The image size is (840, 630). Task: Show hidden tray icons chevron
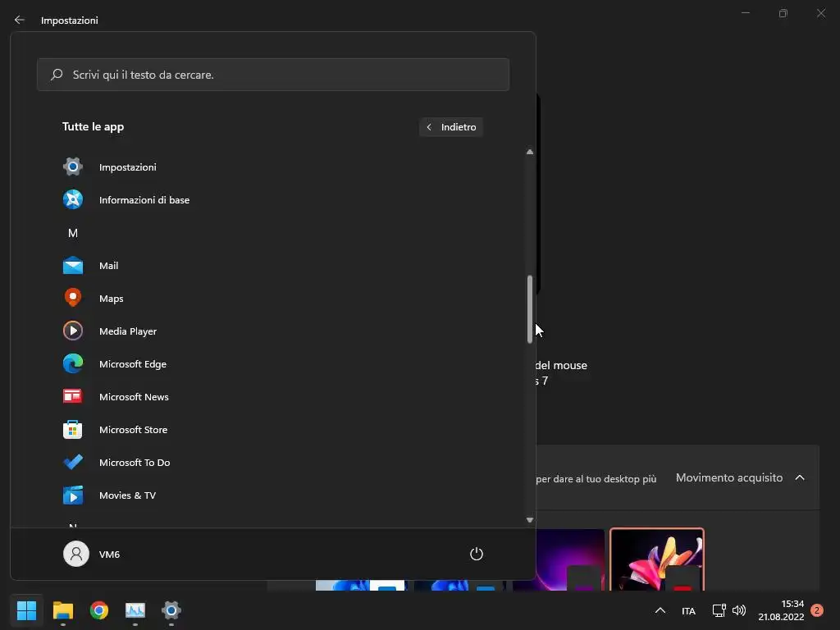coord(660,610)
